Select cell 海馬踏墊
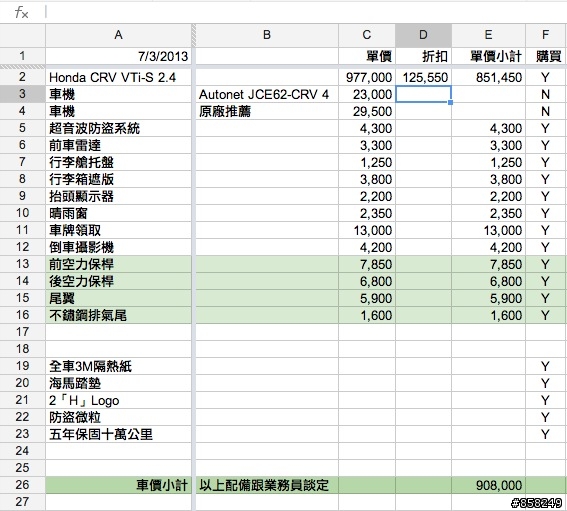Image resolution: width=567 pixels, height=511 pixels. (118, 383)
